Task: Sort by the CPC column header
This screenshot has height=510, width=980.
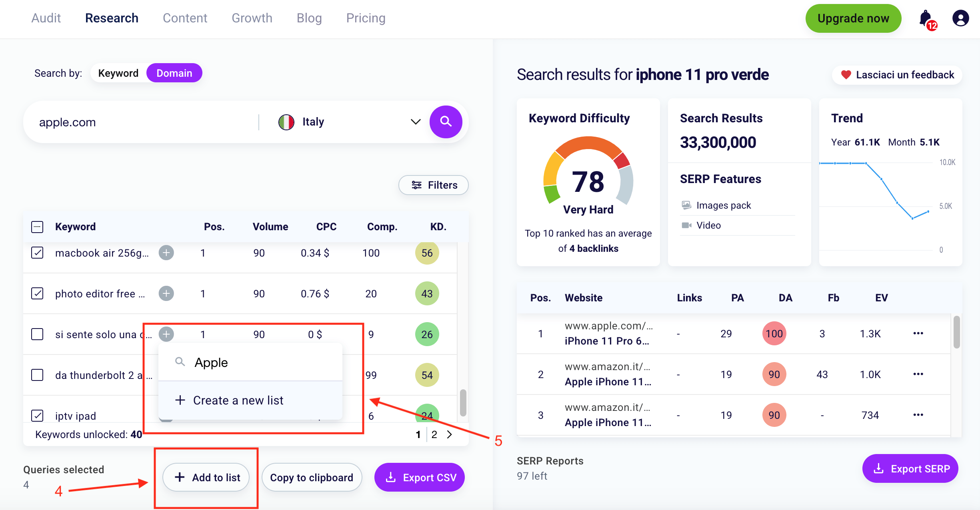Action: pos(326,227)
